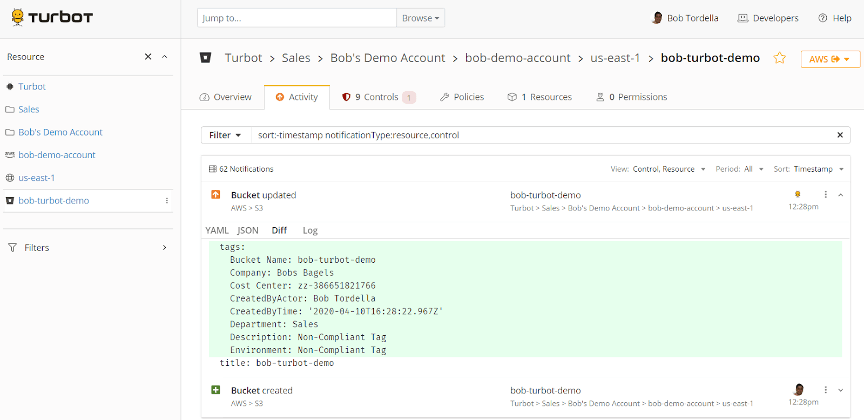Screen dimensions: 864x420
Task: Open the Sort Timestamp dropdown
Action: pos(808,169)
